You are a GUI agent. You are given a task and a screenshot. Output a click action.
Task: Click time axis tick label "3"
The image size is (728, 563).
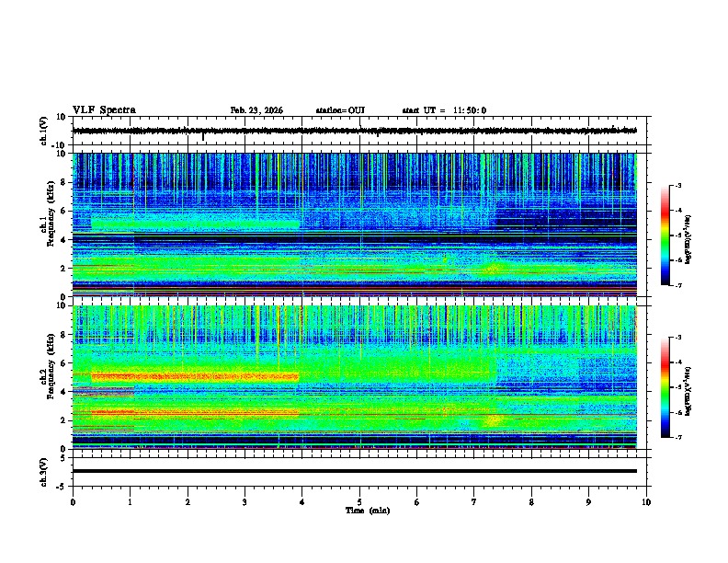[x=245, y=502]
